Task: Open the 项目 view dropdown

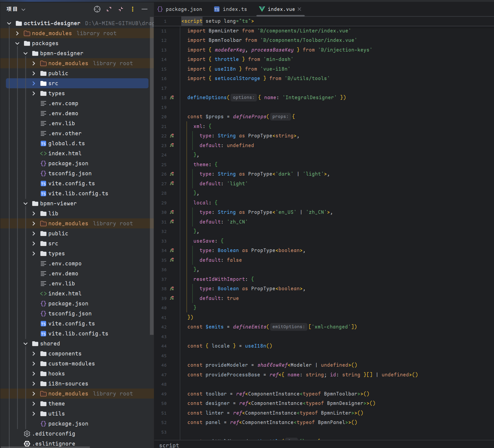Action: 16,9
